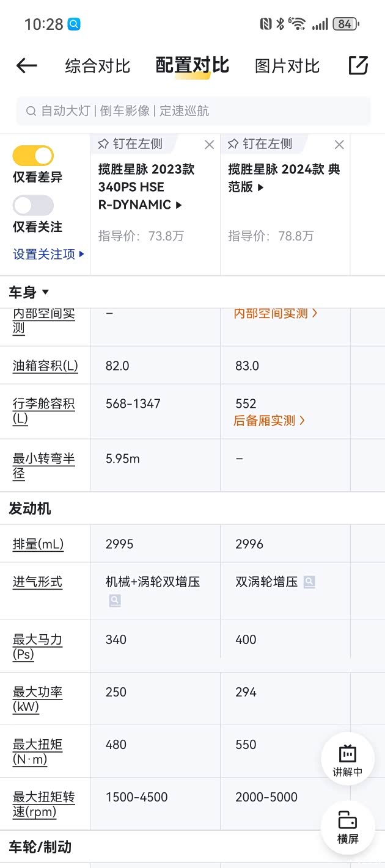The image size is (385, 868).
Task: Tap magnifier icon under 机械+涡轮双增压
Action: (115, 601)
